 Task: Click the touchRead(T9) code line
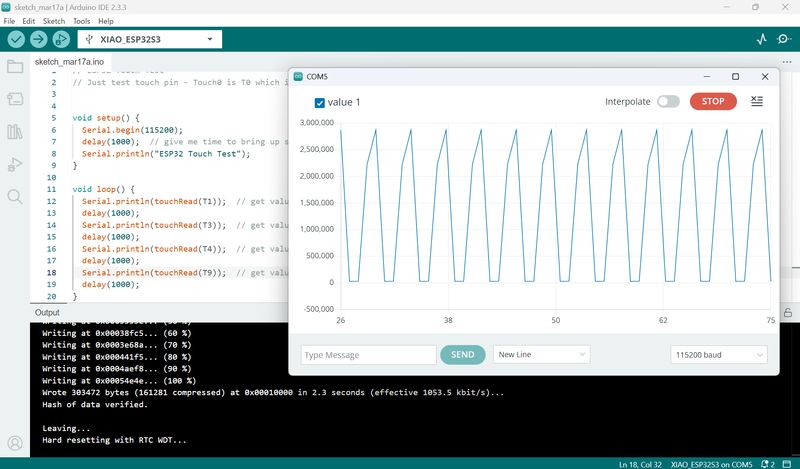[154, 273]
